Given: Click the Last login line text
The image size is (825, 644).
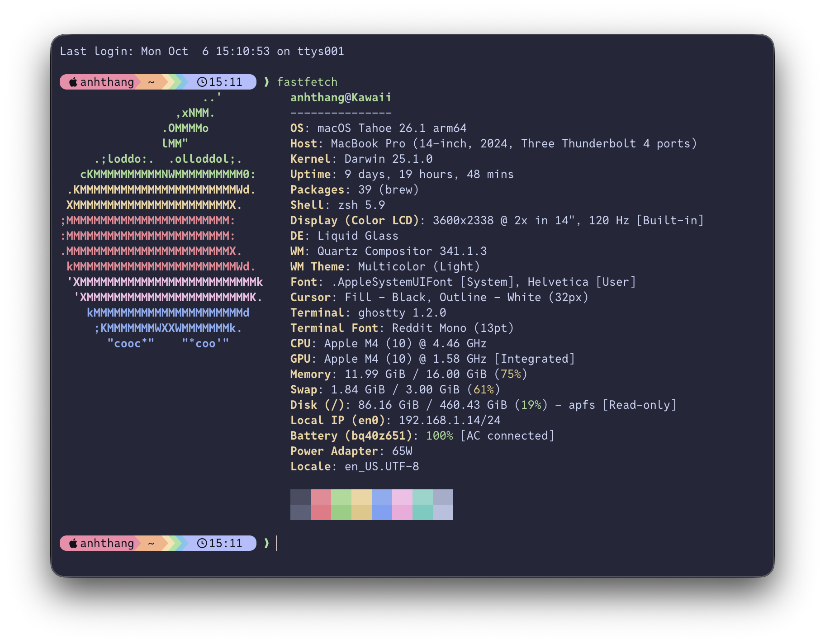Looking at the screenshot, I should [x=202, y=51].
